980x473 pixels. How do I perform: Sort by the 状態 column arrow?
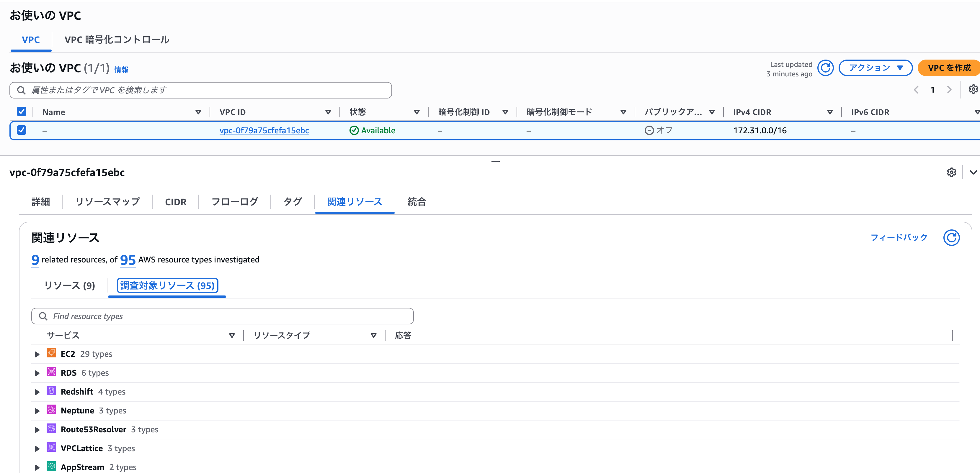[416, 112]
